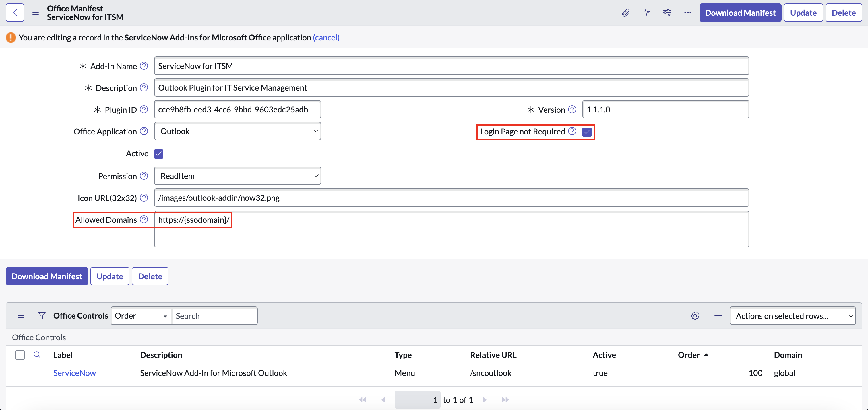
Task: Click the 'ServiceNow Add-In for Microsoft Outlook' cell
Action: (x=213, y=373)
